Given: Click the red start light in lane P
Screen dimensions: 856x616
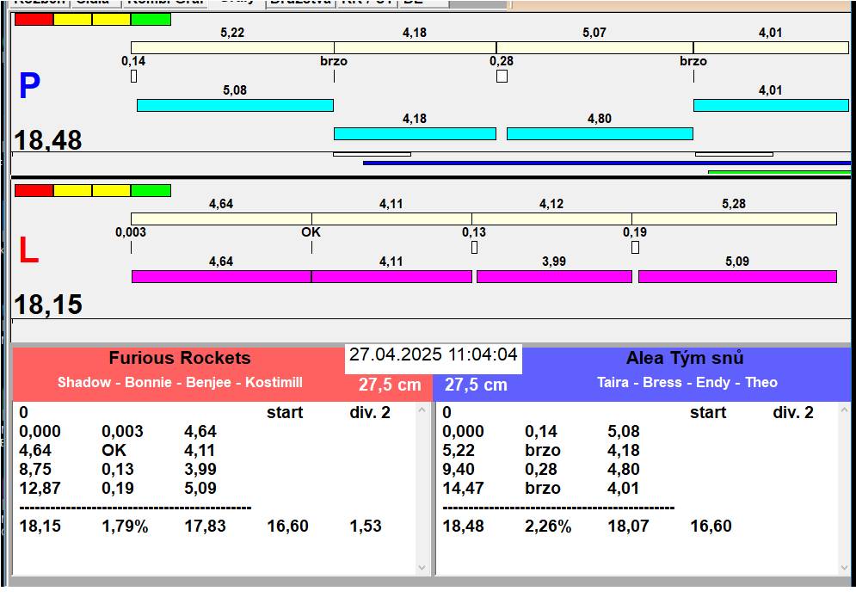Looking at the screenshot, I should 34,19.
